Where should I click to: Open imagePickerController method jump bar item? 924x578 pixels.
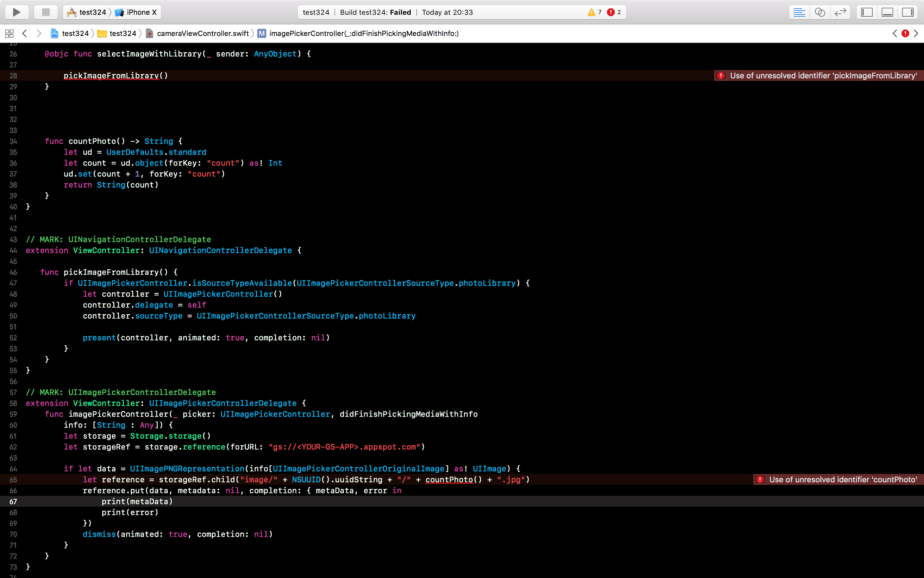358,34
